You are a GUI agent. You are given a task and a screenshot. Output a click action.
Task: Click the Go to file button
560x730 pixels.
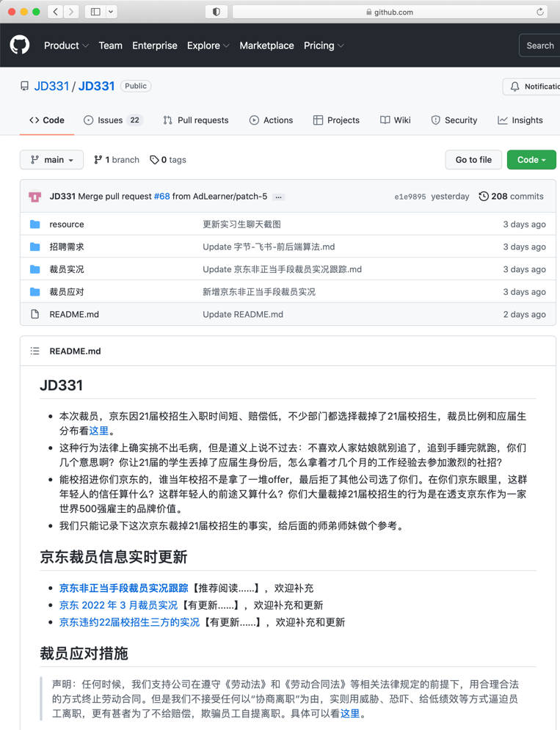click(473, 160)
